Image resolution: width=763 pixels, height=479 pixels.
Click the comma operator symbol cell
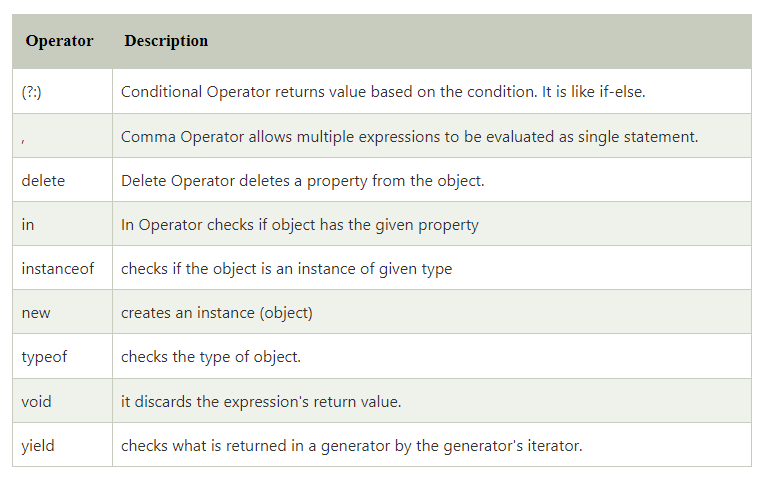[24, 137]
